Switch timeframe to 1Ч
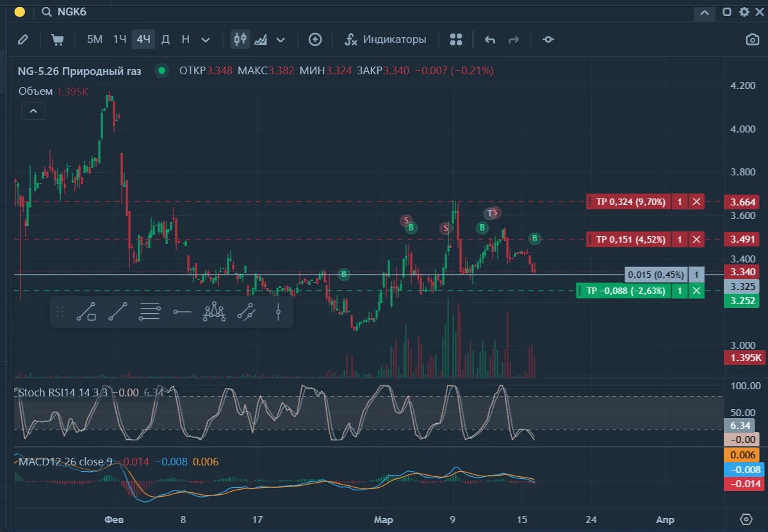The width and height of the screenshot is (768, 532). click(120, 40)
